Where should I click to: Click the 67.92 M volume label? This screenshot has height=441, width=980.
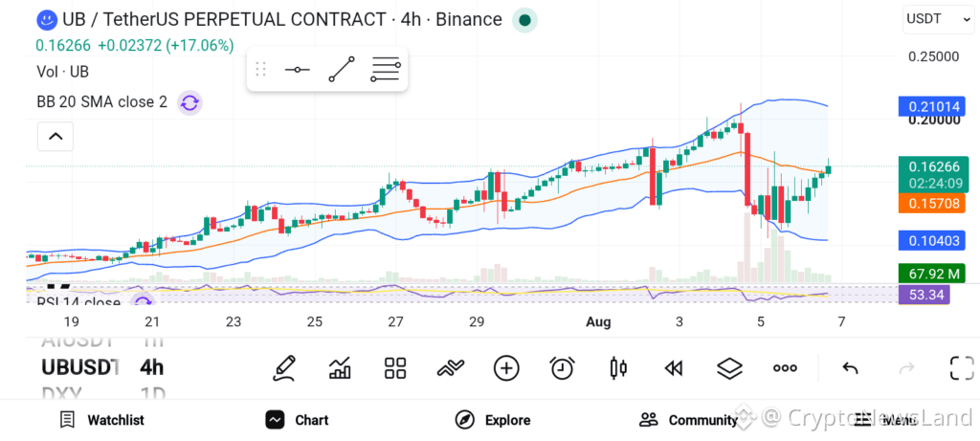click(x=931, y=274)
